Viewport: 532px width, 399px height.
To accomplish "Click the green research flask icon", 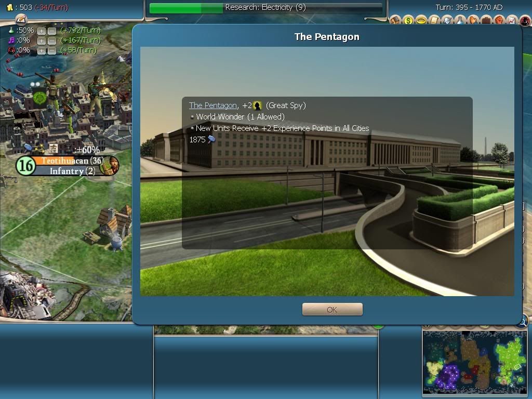I will 11,31.
